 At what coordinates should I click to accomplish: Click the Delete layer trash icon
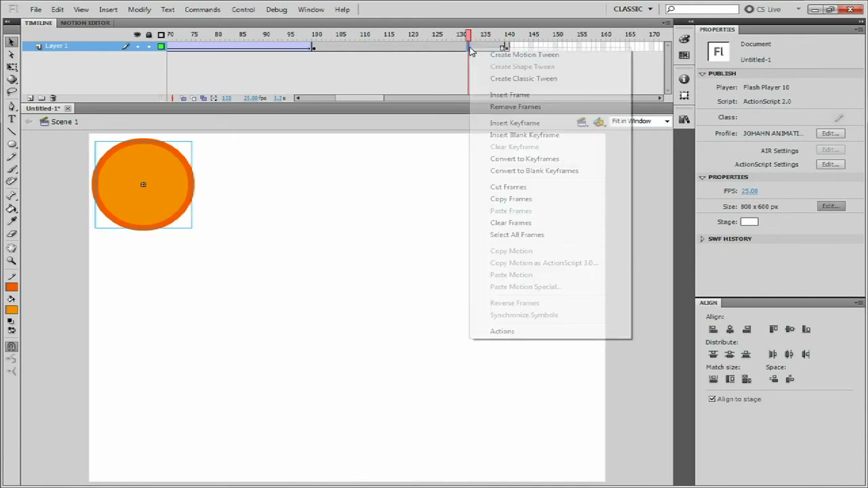coord(54,98)
